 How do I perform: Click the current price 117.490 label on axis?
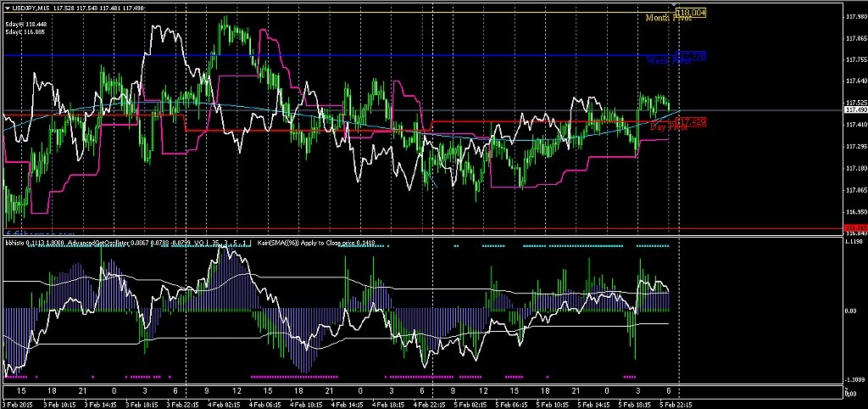(855, 109)
